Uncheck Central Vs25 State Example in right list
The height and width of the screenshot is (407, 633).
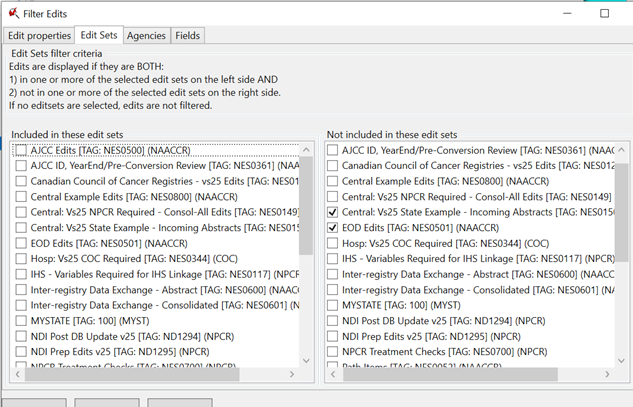tap(333, 213)
